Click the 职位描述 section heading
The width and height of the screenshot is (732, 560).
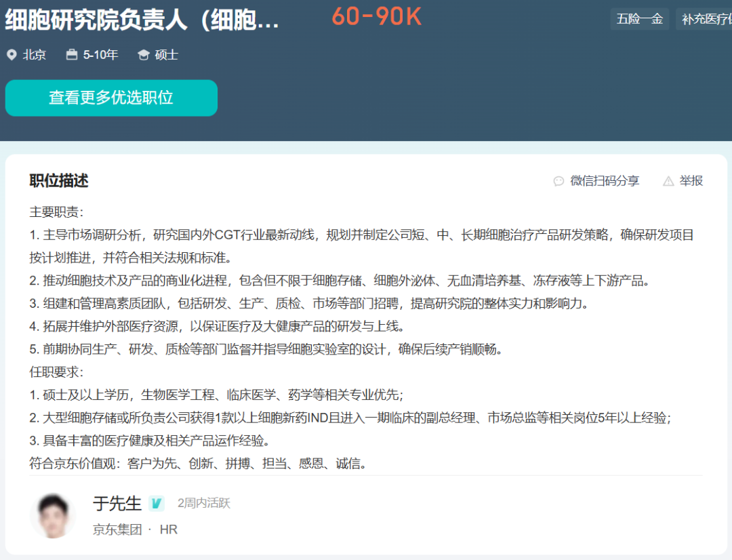(59, 181)
